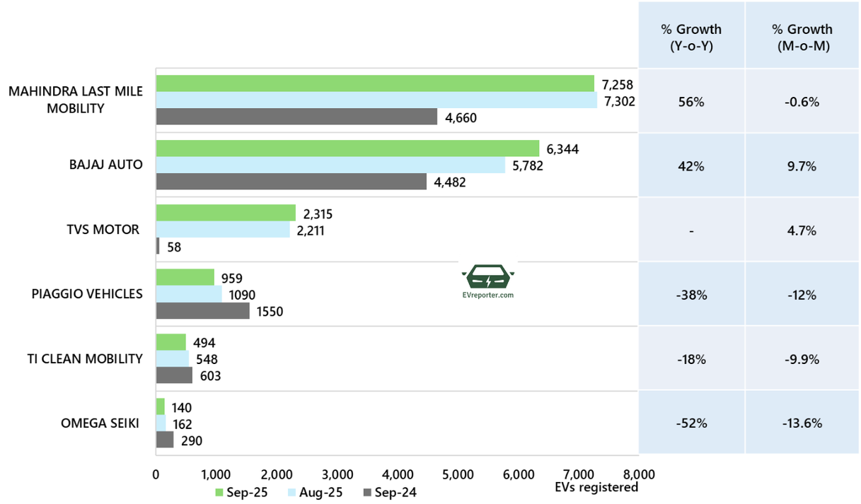
Task: Click Omega Seiki's -13.6% M-o-M cell
Action: pos(802,423)
